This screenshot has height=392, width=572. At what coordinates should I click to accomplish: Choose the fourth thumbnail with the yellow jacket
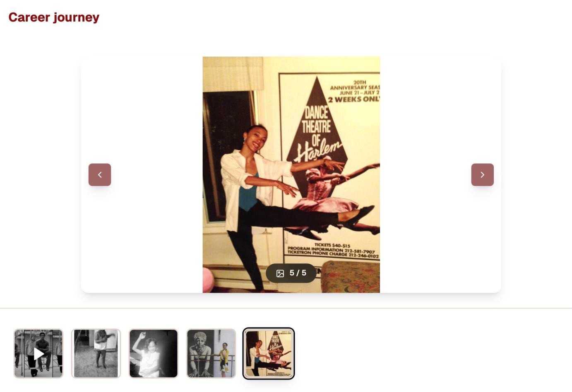point(211,354)
